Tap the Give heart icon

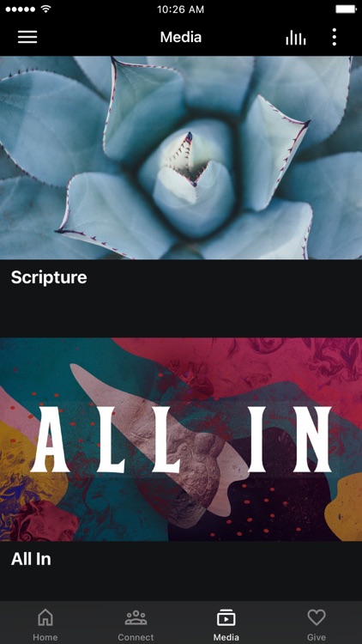(x=317, y=617)
